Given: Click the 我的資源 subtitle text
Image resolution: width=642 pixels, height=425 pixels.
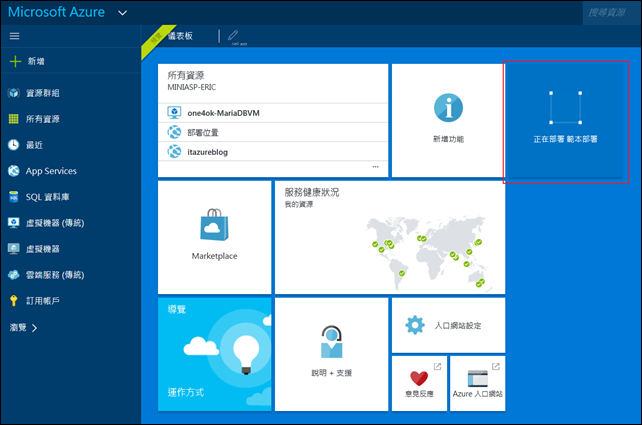Looking at the screenshot, I should (x=299, y=204).
